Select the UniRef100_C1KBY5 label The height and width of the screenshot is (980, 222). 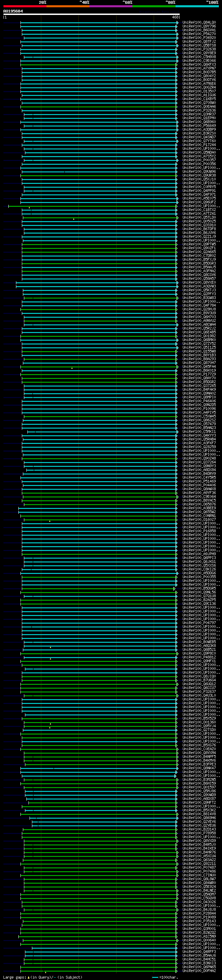199,99
